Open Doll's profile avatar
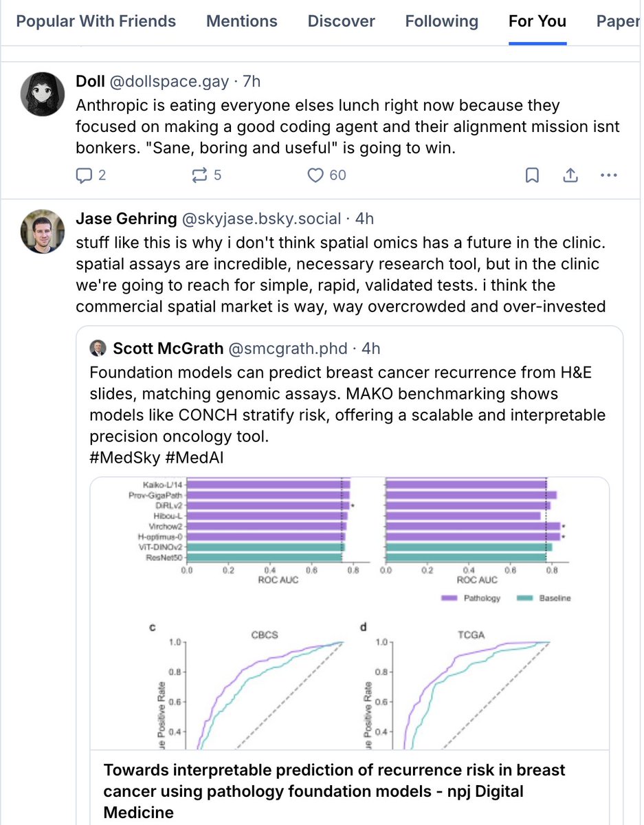This screenshot has width=644, height=825. click(43, 94)
